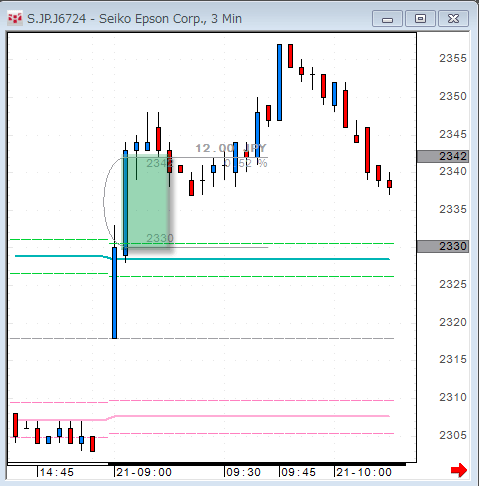Maximize the Seiko Epson chart window
The image size is (479, 486).
[x=420, y=19]
